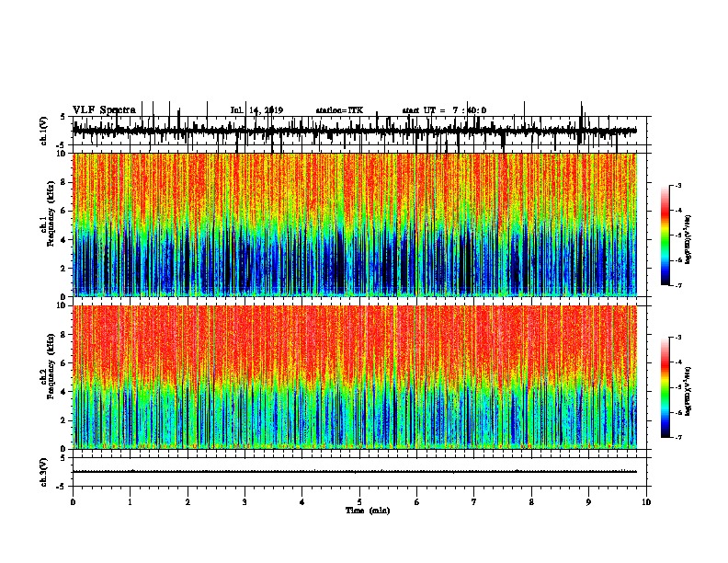Click the "6" tick on the time axis
This screenshot has height=563, width=728.
417,502
